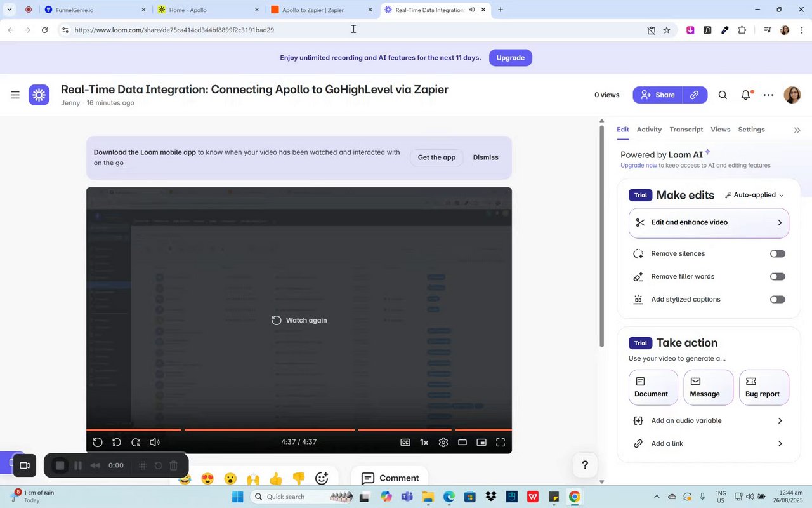Open the notifications bell
Image resolution: width=812 pixels, height=508 pixels.
(746, 95)
